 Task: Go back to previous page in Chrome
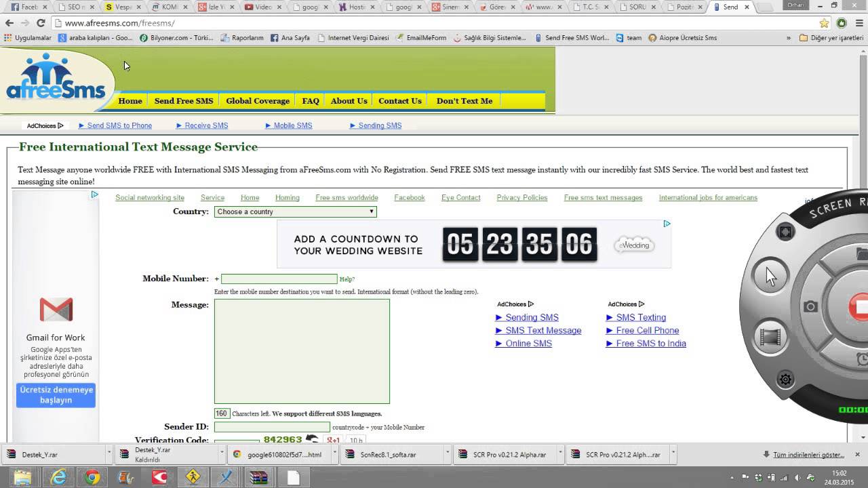tap(9, 23)
